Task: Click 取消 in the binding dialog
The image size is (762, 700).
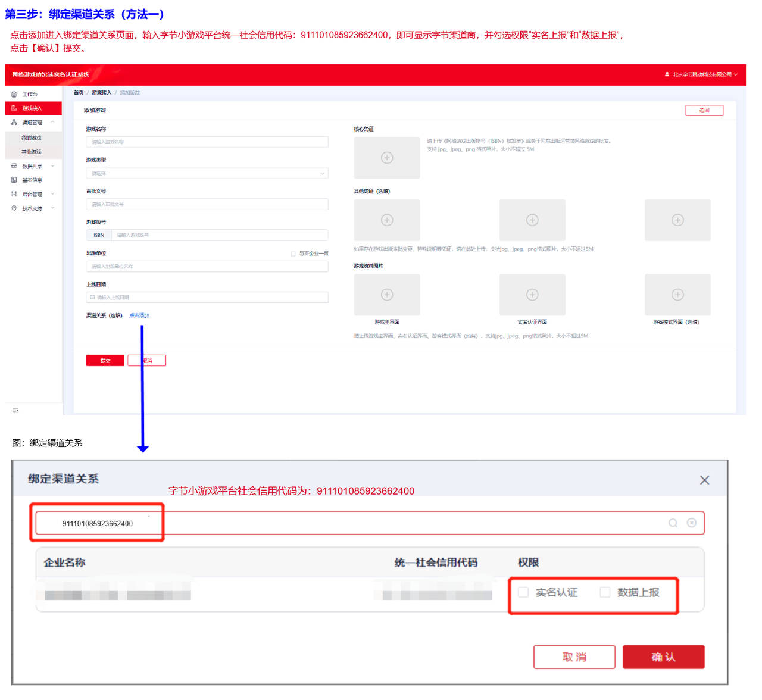Action: [x=574, y=657]
